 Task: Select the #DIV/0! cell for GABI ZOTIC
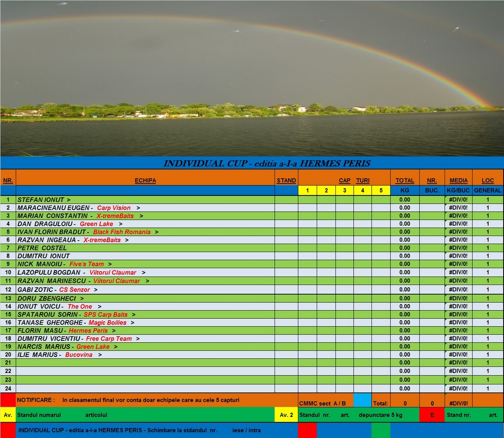click(x=458, y=290)
